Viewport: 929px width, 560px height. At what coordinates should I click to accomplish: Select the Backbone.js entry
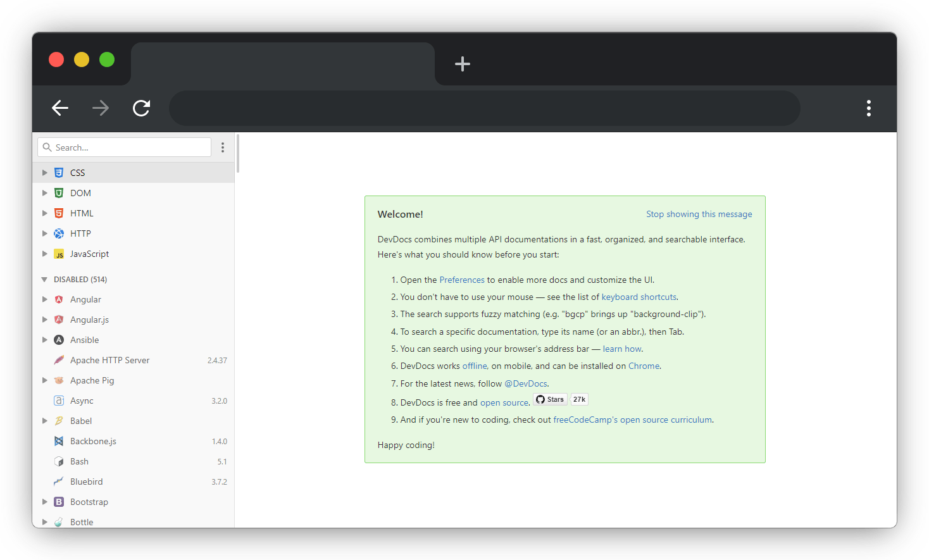(x=134, y=441)
